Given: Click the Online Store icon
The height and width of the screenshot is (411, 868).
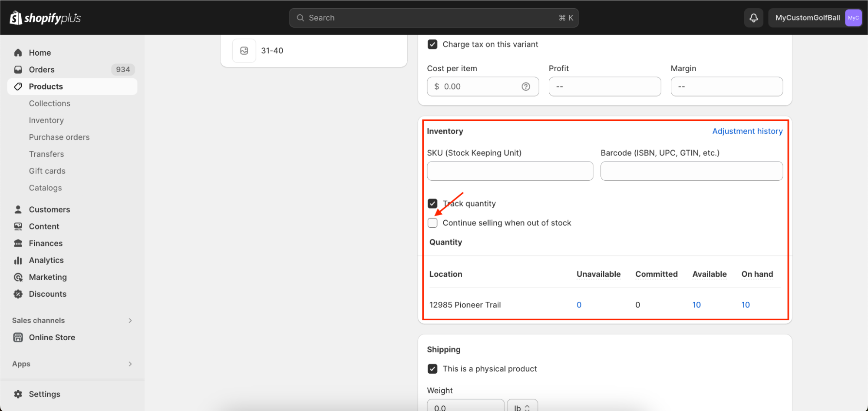Looking at the screenshot, I should coord(18,338).
